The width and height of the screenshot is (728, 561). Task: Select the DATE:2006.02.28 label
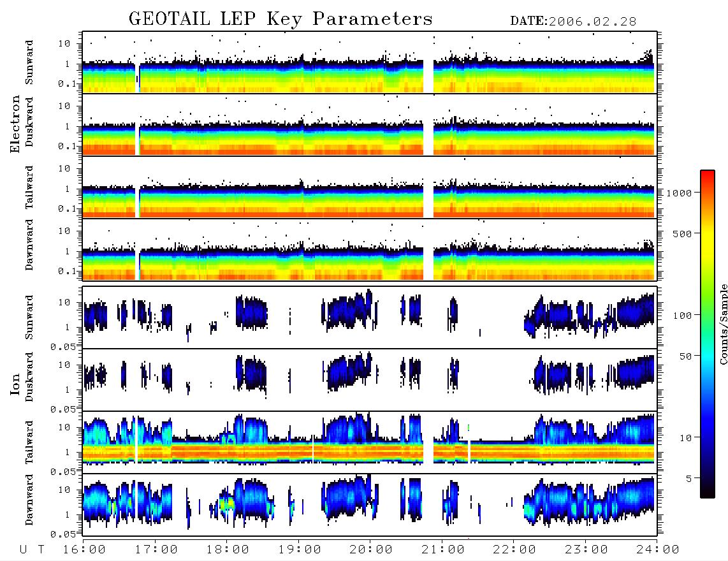pos(573,22)
